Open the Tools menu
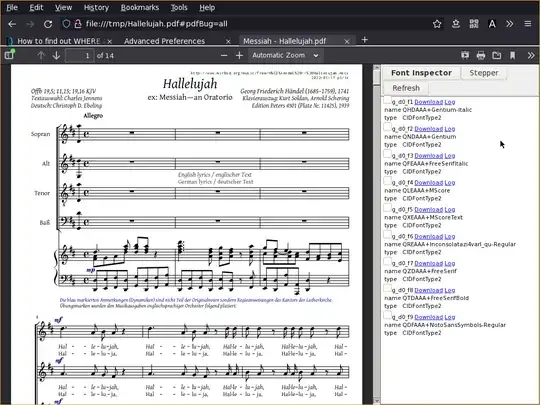 179,7
